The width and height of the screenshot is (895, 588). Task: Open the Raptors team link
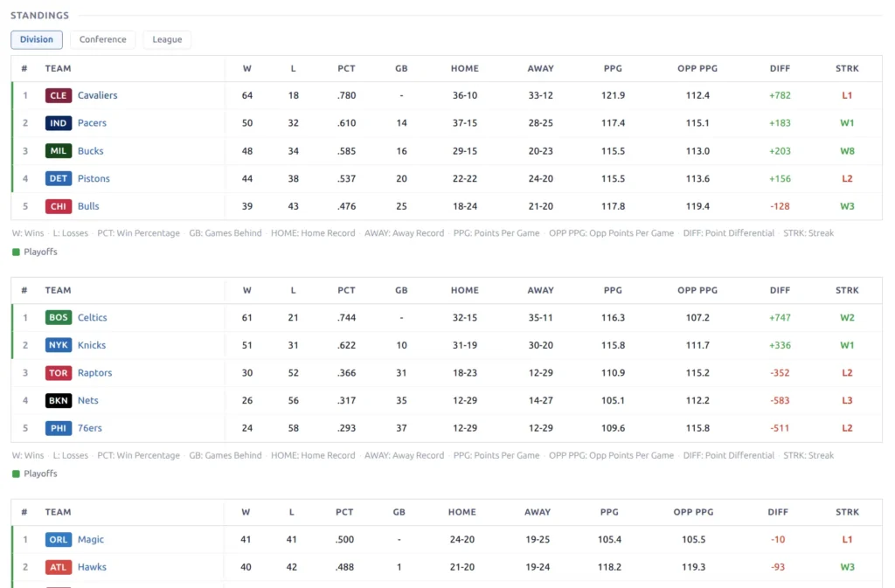pyautogui.click(x=94, y=372)
